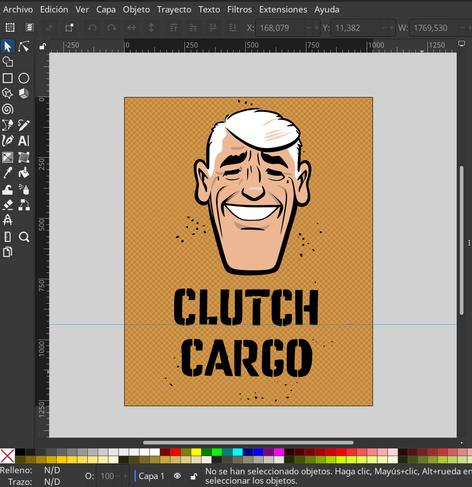This screenshot has height=487, width=472.
Task: Open the Archivo menu
Action: click(18, 9)
